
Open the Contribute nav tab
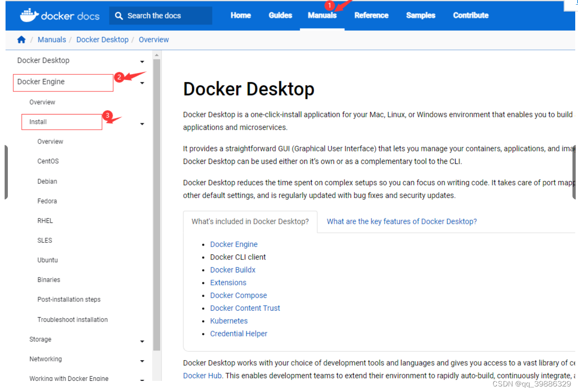tap(470, 15)
